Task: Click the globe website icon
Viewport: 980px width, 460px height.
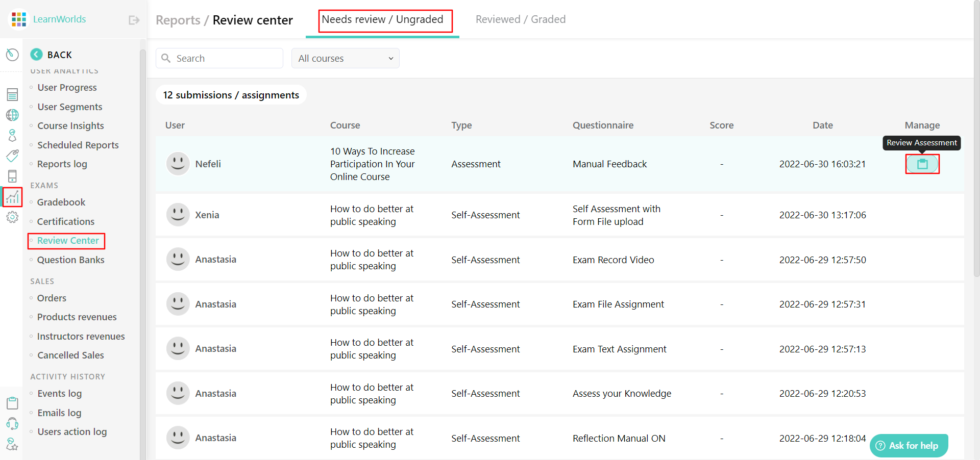Action: (x=12, y=115)
